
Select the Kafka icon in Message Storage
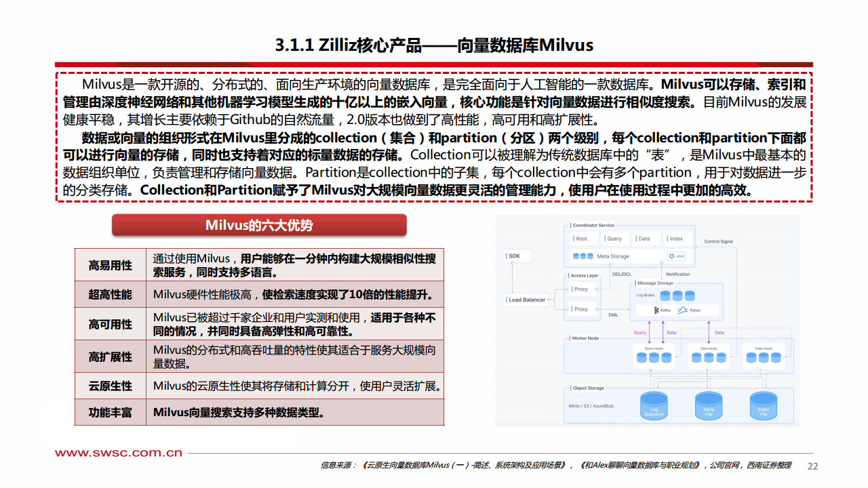pyautogui.click(x=656, y=310)
